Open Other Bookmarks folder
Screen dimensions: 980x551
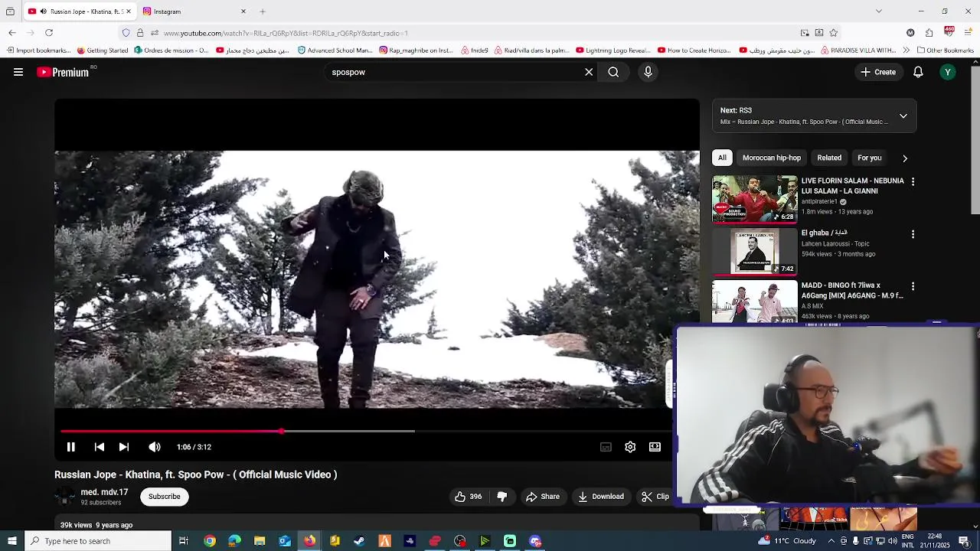coord(946,51)
